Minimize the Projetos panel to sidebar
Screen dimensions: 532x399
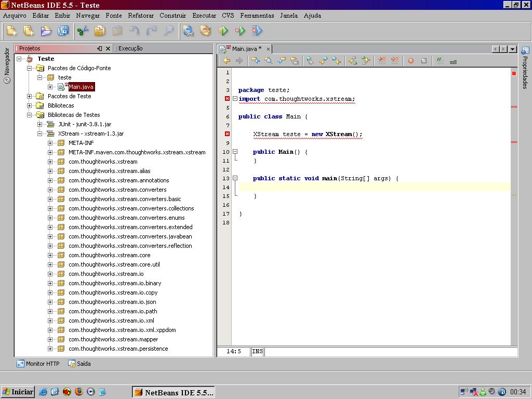point(100,48)
